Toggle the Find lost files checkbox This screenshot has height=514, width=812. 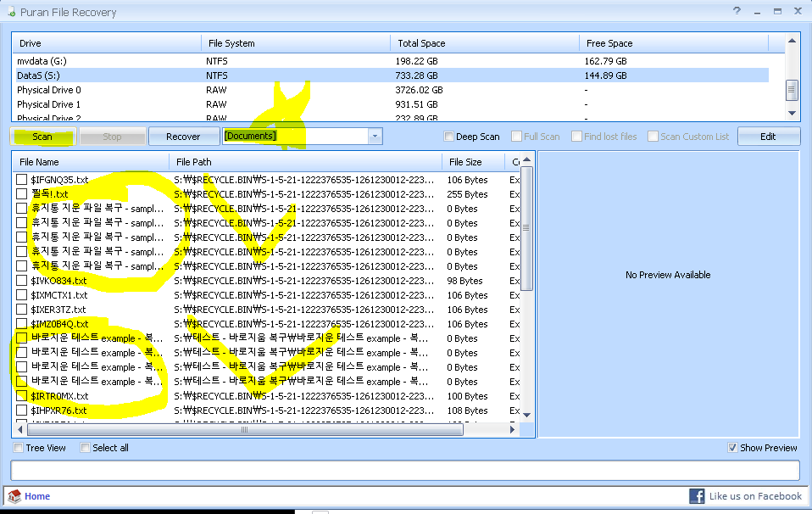576,137
